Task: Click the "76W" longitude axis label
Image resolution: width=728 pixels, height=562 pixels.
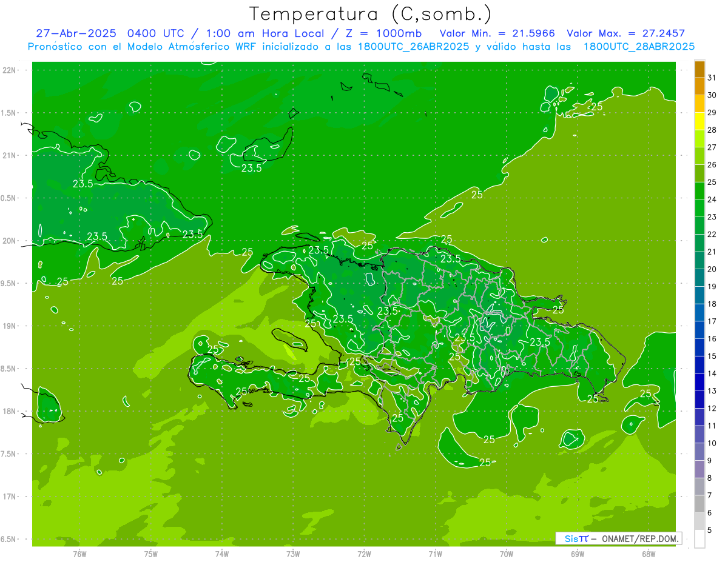Action: point(79,554)
